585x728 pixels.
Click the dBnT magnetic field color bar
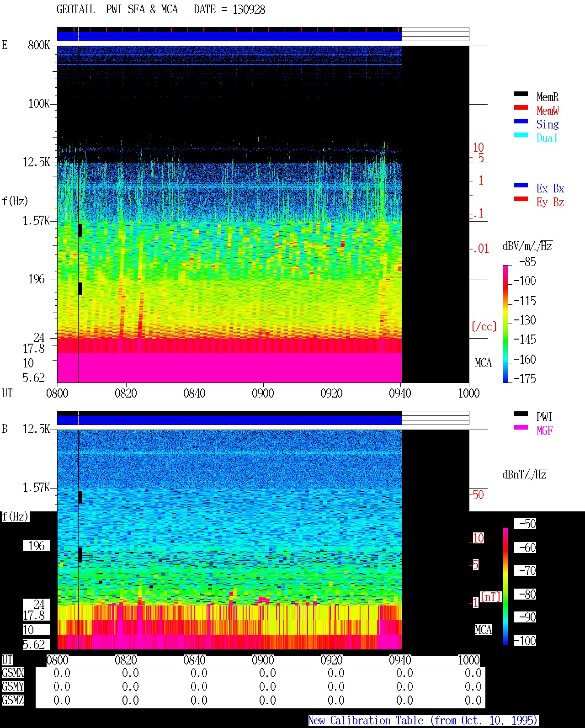(x=505, y=586)
